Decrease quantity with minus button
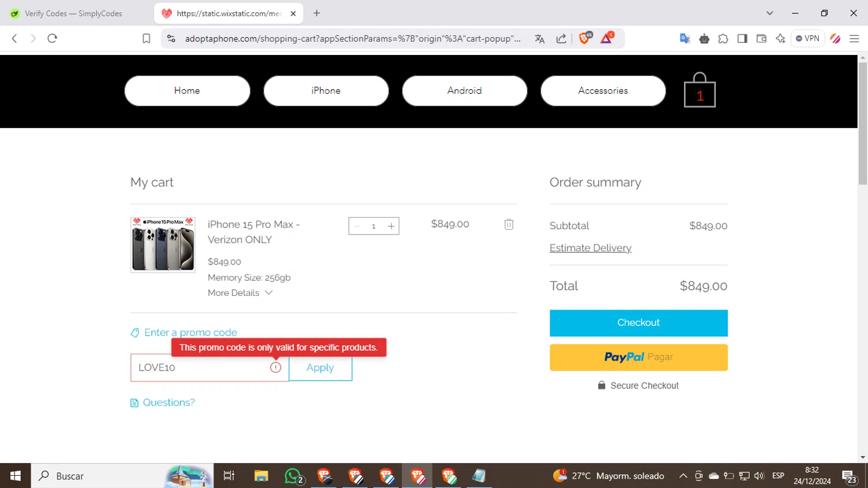This screenshot has width=868, height=488. tap(357, 226)
